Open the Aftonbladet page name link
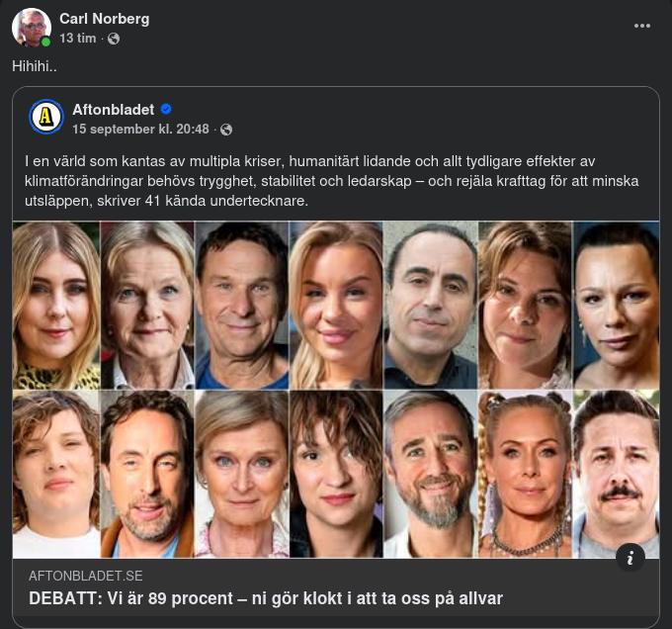The image size is (672, 629). point(113,109)
